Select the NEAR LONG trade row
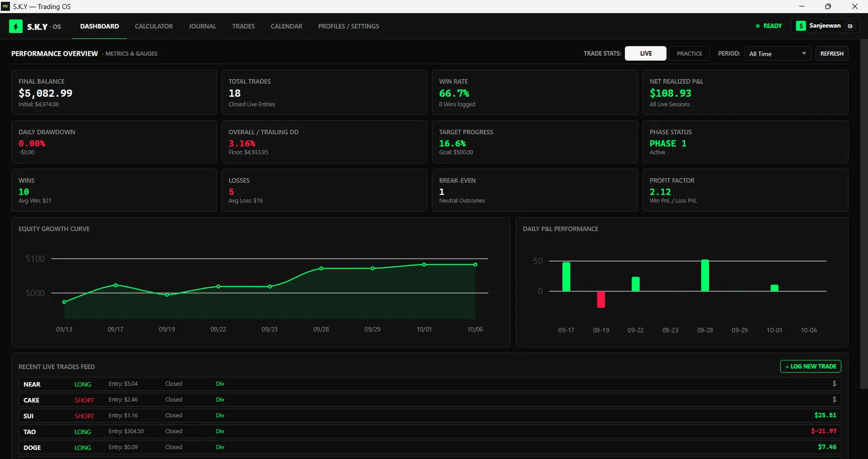Image resolution: width=868 pixels, height=459 pixels. [x=430, y=384]
